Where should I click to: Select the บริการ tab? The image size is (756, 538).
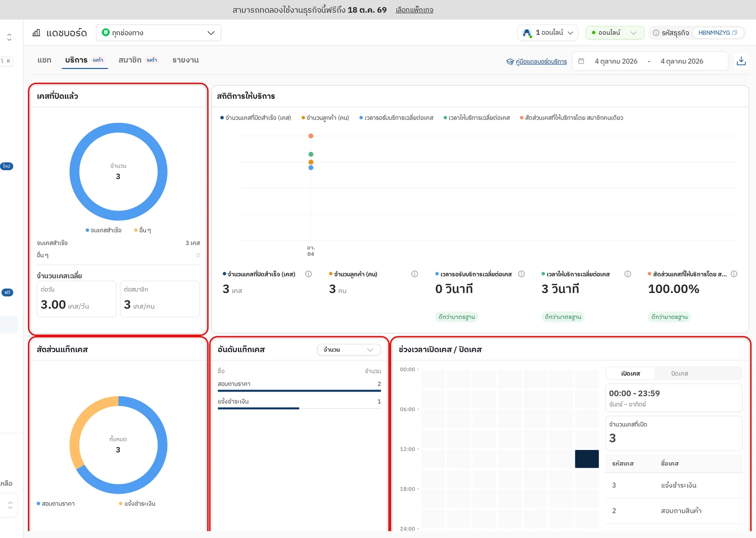[85, 60]
